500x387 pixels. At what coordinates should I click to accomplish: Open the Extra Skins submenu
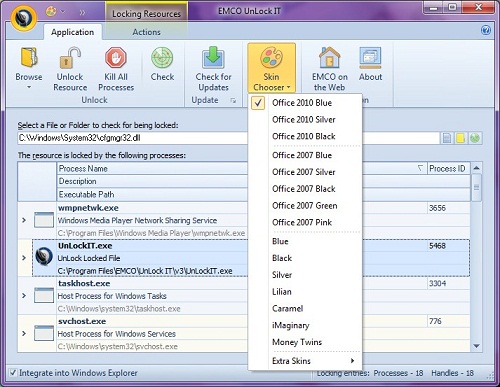[x=305, y=361]
